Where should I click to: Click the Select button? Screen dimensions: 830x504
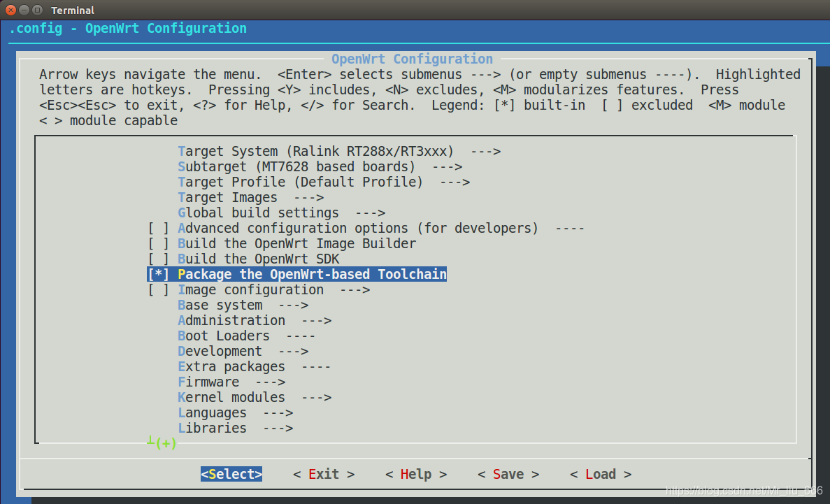tap(231, 474)
